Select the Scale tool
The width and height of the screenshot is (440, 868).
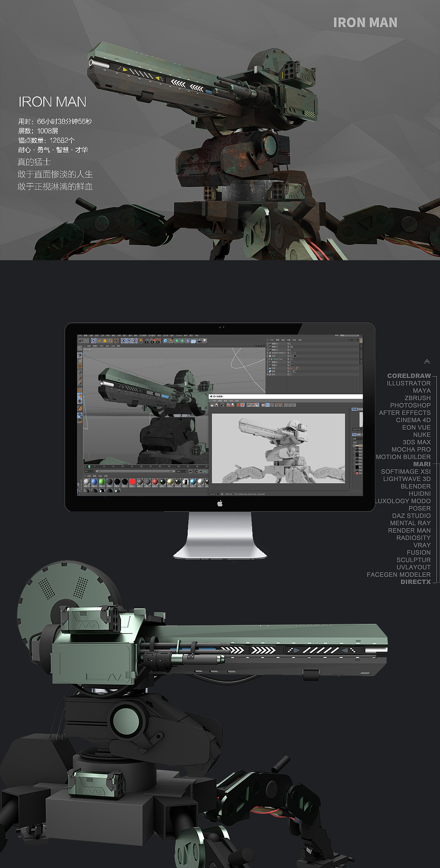point(105,341)
